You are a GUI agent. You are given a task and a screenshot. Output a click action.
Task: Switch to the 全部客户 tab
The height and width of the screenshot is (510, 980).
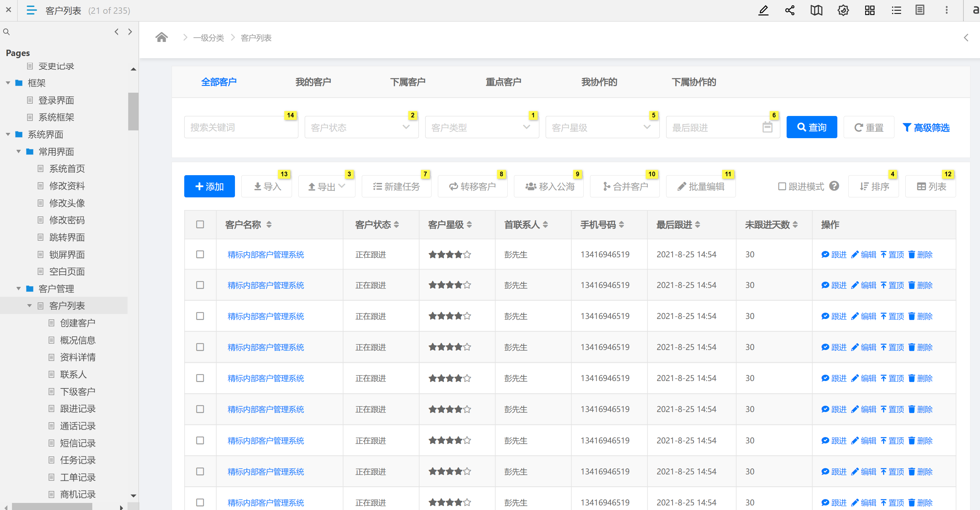coord(219,82)
